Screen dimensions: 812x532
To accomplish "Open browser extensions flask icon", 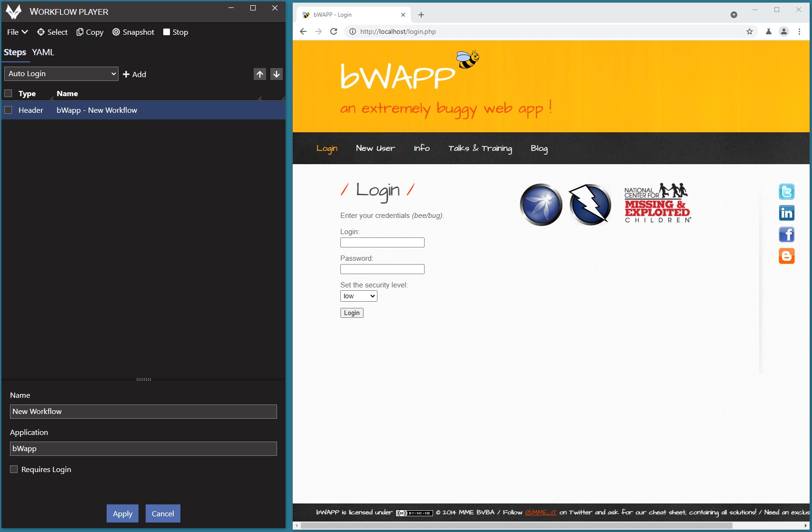I will pyautogui.click(x=768, y=31).
